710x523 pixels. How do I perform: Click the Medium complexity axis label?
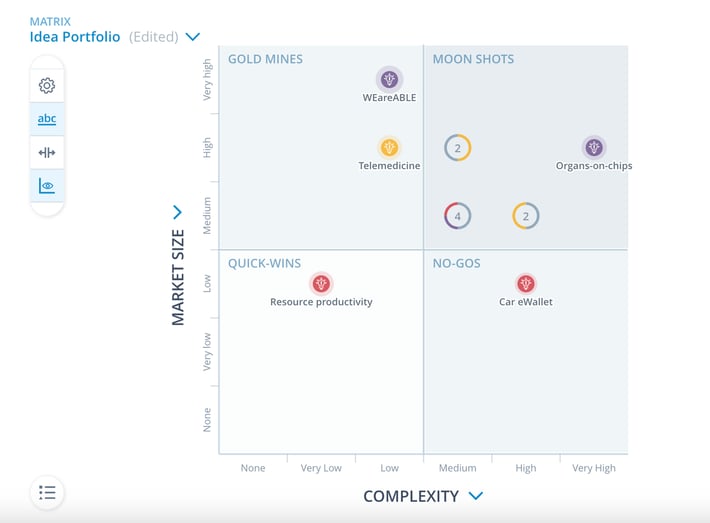click(x=457, y=468)
